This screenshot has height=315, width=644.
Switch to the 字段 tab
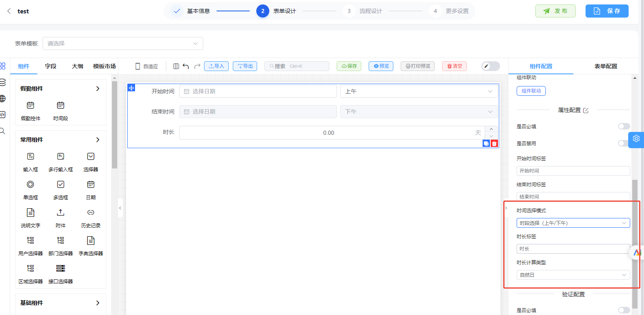tap(51, 66)
